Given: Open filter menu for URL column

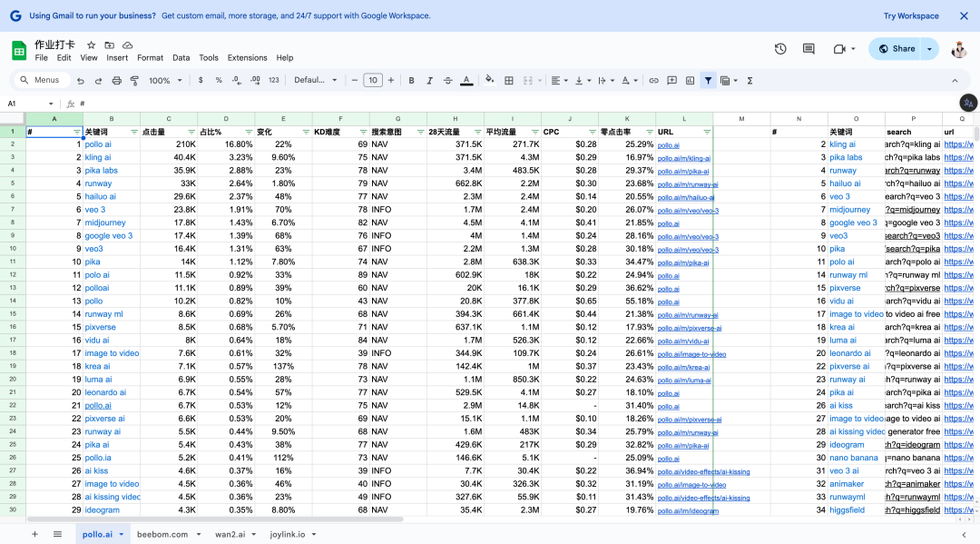Looking at the screenshot, I should pyautogui.click(x=707, y=132).
